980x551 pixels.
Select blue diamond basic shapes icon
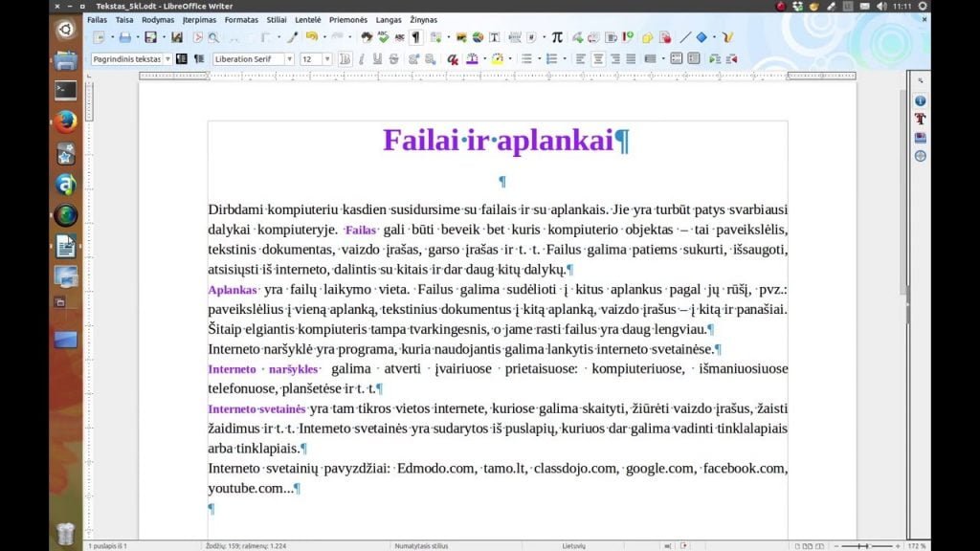point(702,37)
